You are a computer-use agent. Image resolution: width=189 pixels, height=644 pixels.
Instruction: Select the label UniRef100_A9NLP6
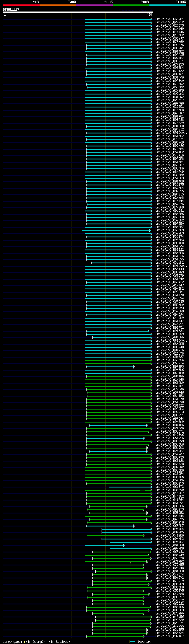(170, 338)
